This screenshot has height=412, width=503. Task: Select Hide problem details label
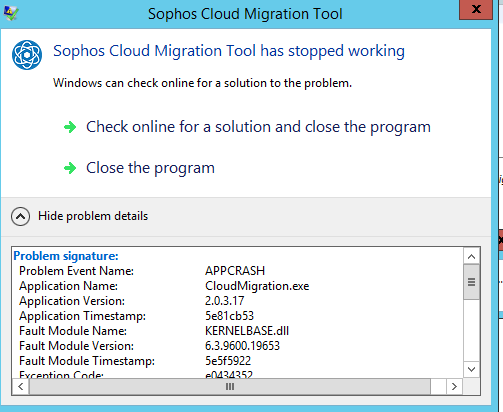[93, 216]
